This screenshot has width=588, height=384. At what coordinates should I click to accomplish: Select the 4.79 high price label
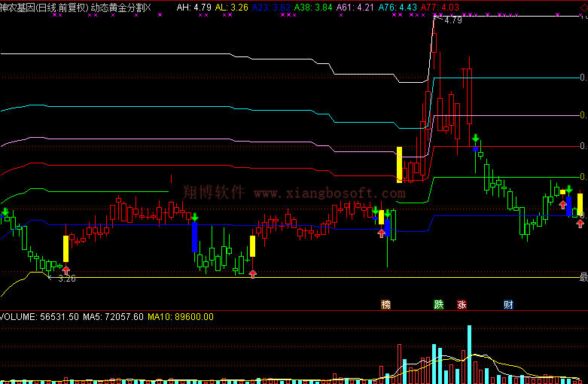click(453, 20)
